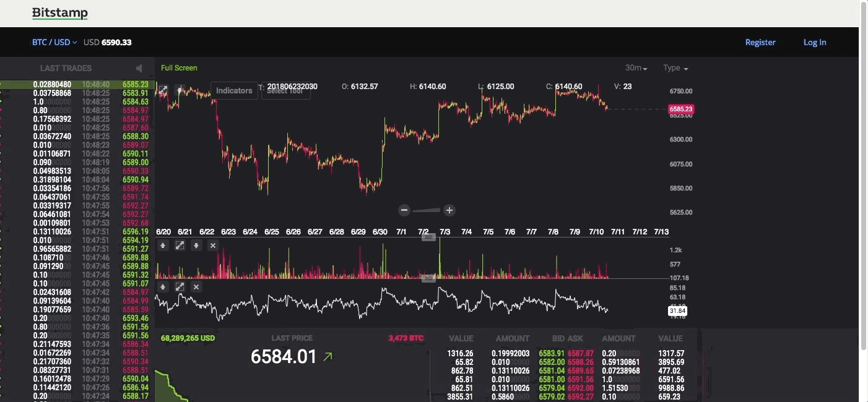Screen dimensions: 868x402
Task: Select bid amount 0.19992003
Action: click(511, 354)
